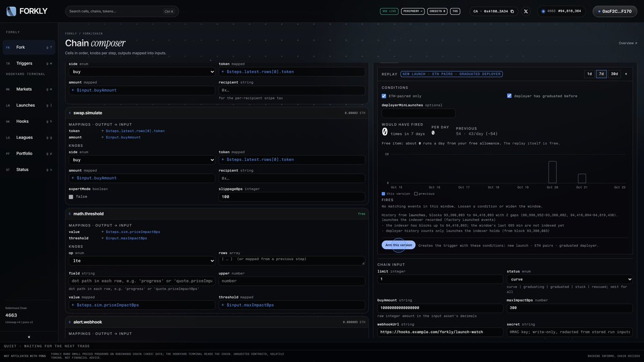Click the secret HMAC key field
This screenshot has width=644, height=362.
569,332
